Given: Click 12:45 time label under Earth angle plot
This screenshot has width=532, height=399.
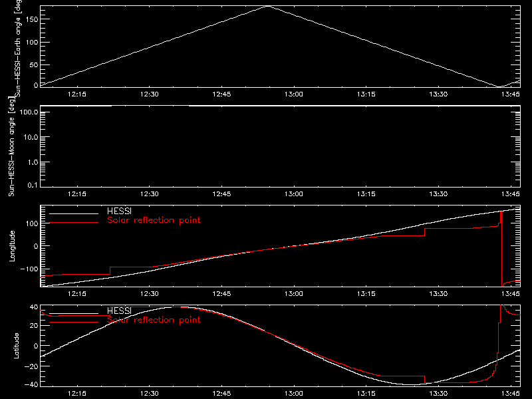Looking at the screenshot, I should [x=221, y=94].
